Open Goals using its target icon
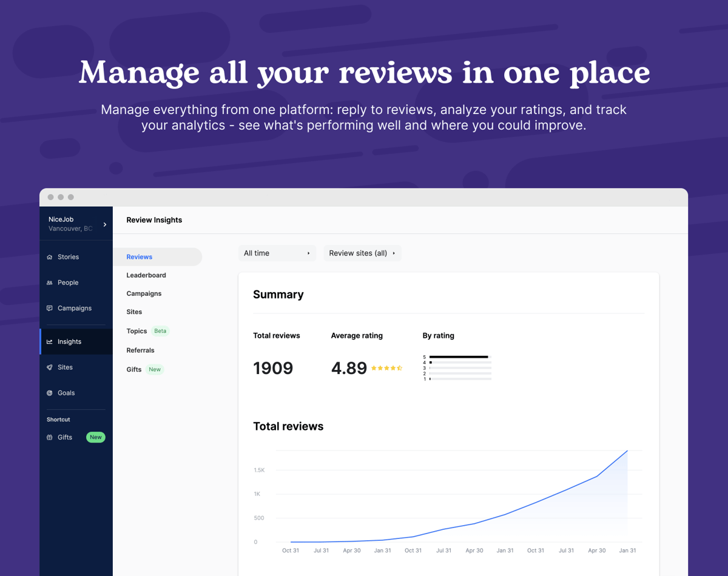This screenshot has height=576, width=728. 49,393
